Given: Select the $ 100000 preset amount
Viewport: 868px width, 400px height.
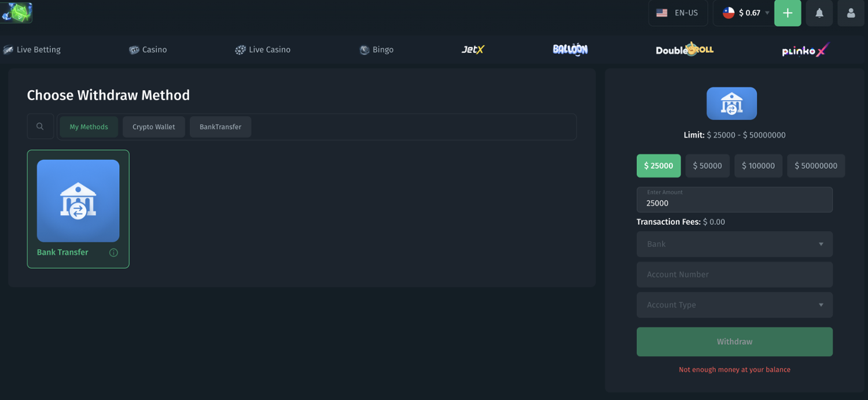Looking at the screenshot, I should tap(758, 166).
